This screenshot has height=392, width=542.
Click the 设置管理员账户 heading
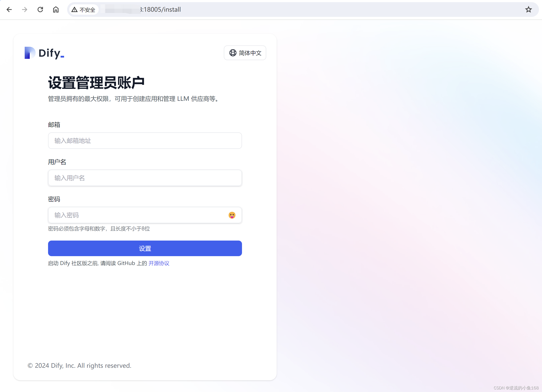coord(96,83)
